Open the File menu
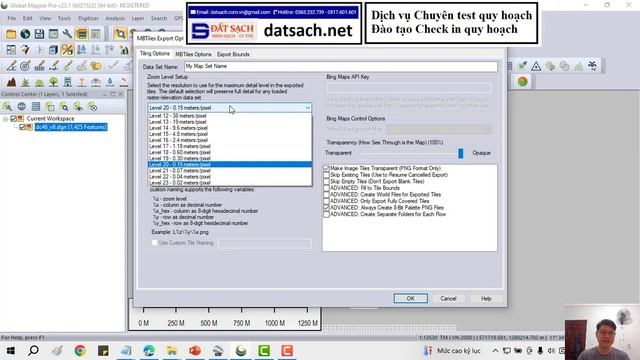This screenshot has width=640, height=360. pos(11,18)
